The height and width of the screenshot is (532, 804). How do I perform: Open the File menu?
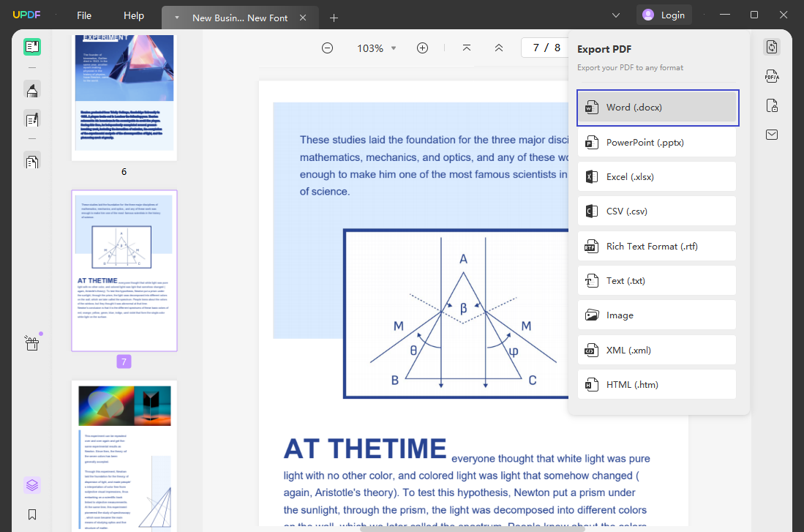tap(83, 15)
